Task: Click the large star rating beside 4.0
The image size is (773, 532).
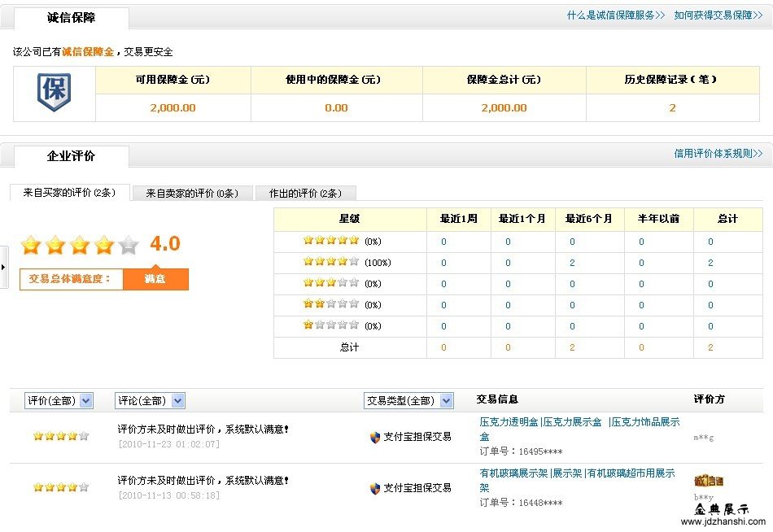Action: [x=80, y=245]
